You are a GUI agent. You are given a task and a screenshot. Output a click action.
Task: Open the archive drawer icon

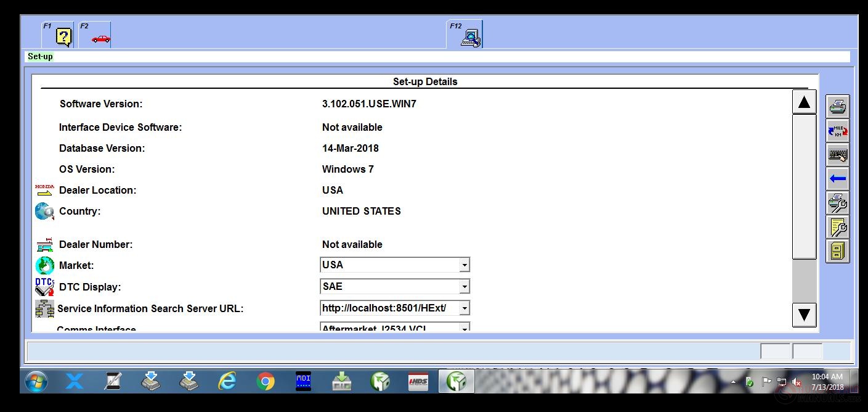coord(837,250)
